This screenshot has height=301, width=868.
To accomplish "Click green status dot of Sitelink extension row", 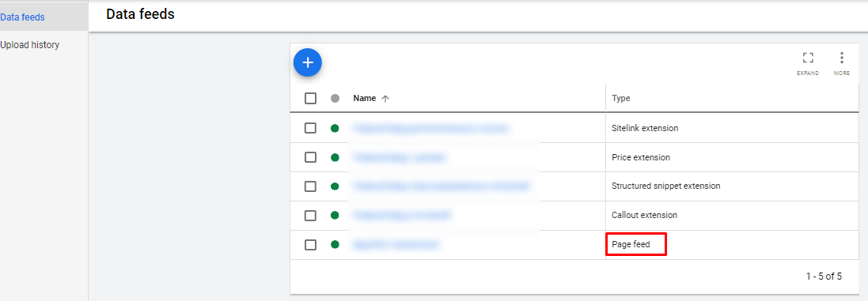I will pyautogui.click(x=335, y=128).
